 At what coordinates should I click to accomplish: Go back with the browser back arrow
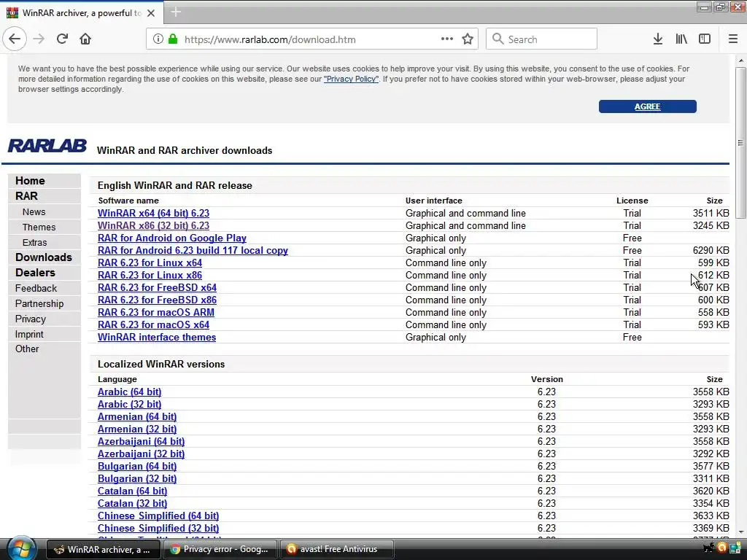(15, 39)
